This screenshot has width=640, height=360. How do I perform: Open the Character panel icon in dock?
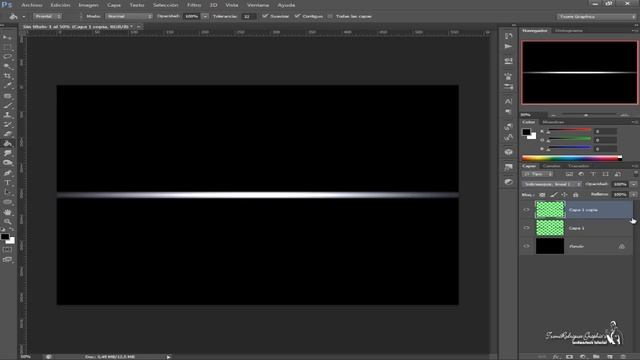[x=508, y=101]
